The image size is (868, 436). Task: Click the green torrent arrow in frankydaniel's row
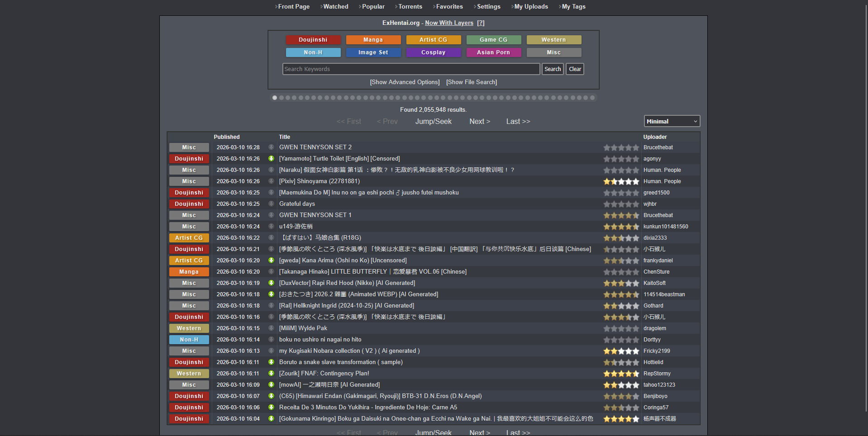271,261
